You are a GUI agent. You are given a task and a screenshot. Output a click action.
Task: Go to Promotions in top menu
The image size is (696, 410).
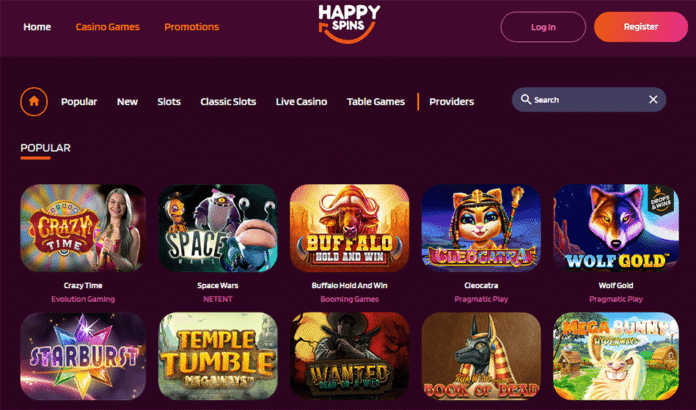(x=192, y=27)
